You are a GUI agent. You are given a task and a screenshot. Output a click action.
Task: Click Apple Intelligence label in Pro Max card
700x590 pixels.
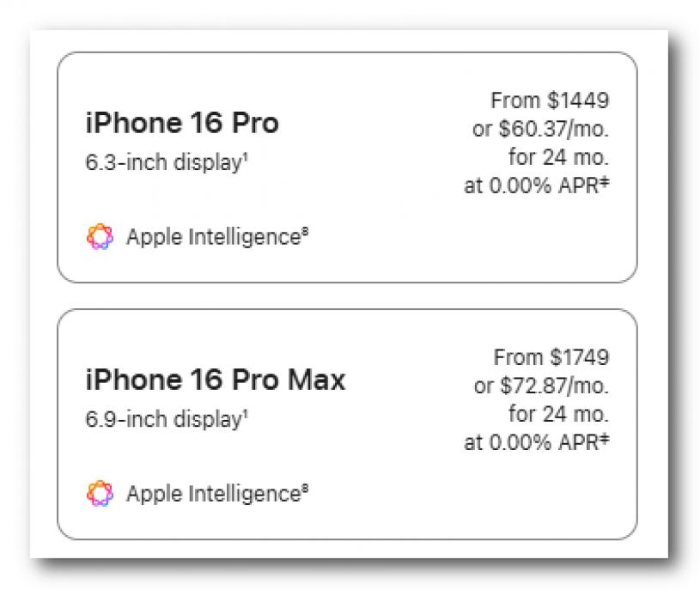pyautogui.click(x=212, y=494)
